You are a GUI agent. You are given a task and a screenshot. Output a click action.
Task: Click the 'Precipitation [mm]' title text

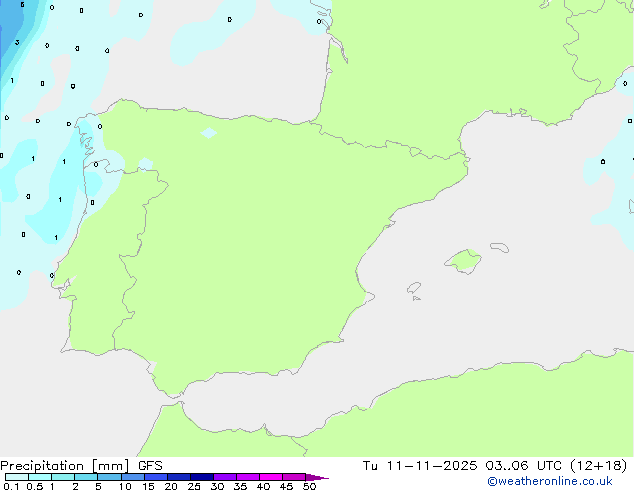click(65, 466)
